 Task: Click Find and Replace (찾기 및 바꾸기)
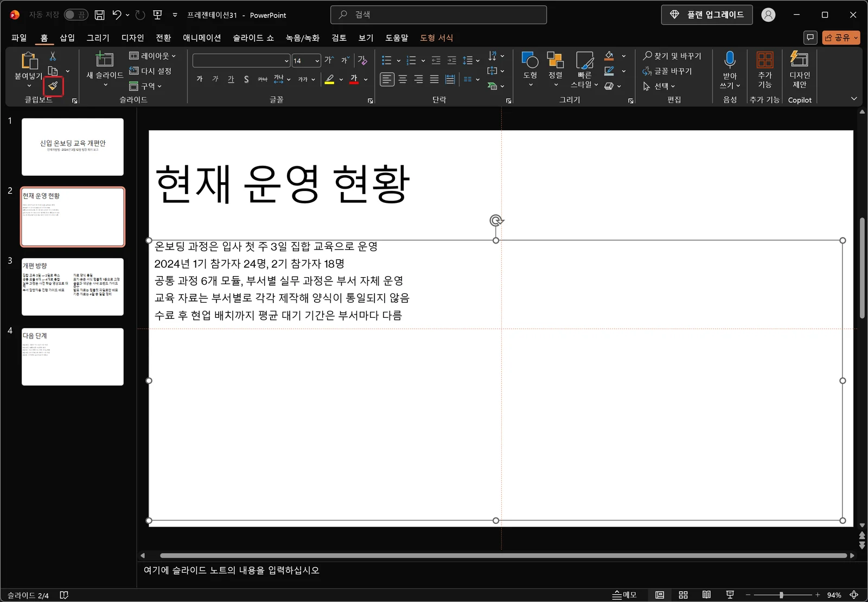672,56
